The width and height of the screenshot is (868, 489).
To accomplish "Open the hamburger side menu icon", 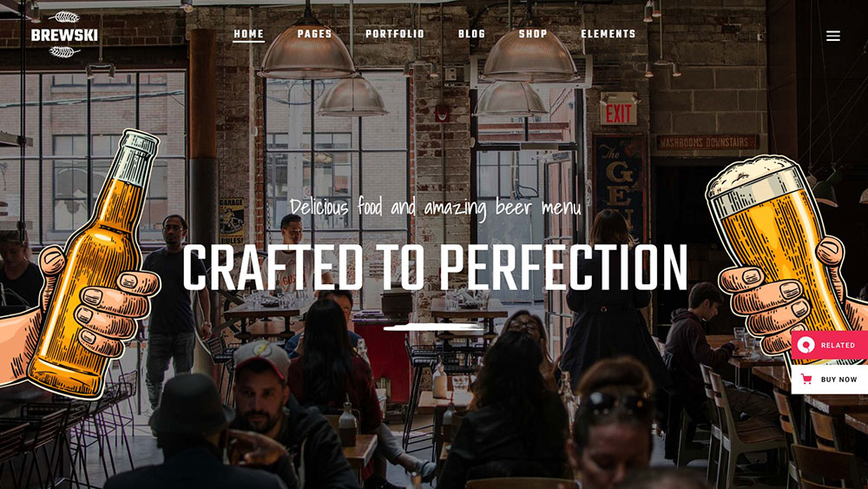I will (x=832, y=36).
